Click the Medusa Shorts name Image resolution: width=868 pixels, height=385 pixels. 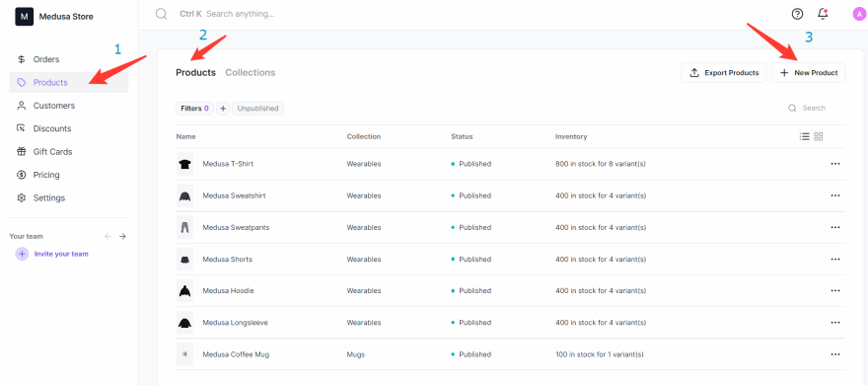[x=228, y=260]
